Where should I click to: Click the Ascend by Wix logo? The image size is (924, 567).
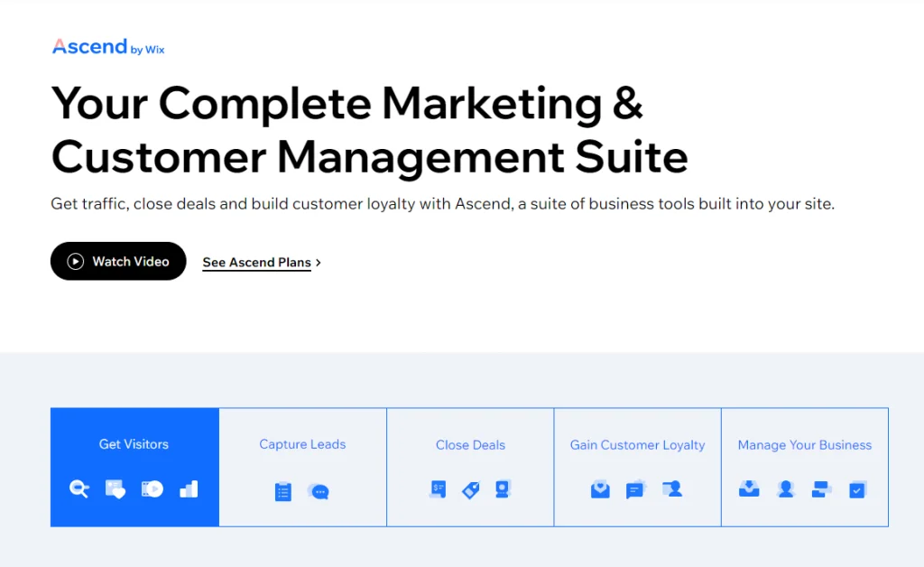tap(108, 47)
